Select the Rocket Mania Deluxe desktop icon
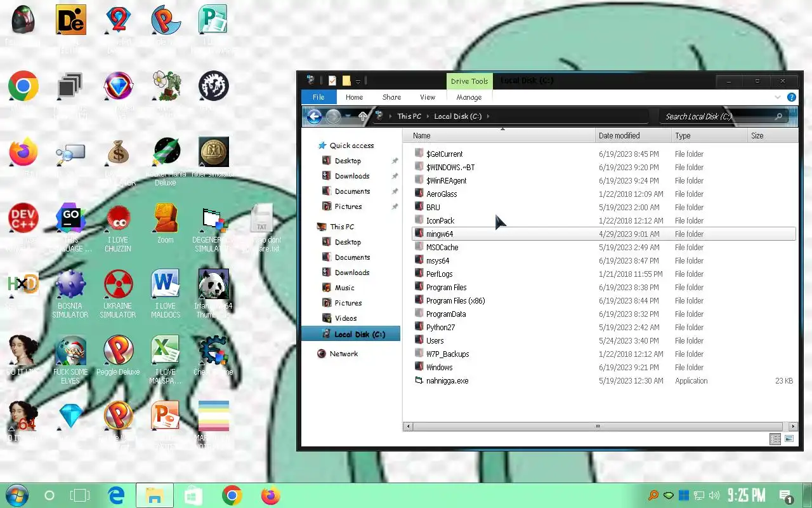Image resolution: width=812 pixels, height=508 pixels. 166,152
